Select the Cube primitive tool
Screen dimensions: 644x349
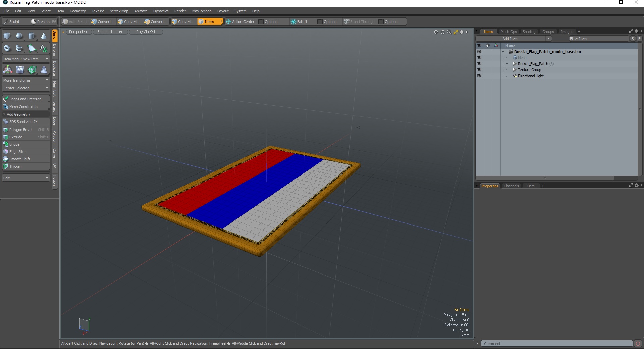click(7, 36)
